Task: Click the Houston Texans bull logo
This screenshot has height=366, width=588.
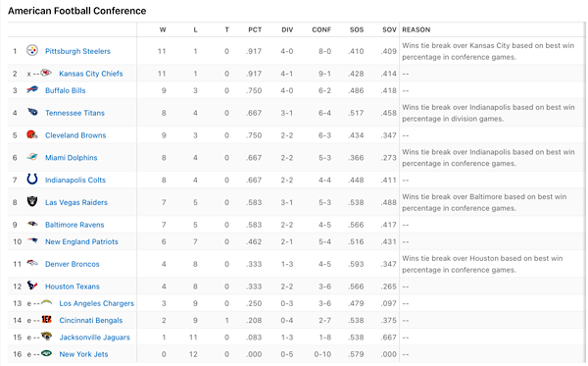Action: coord(32,286)
